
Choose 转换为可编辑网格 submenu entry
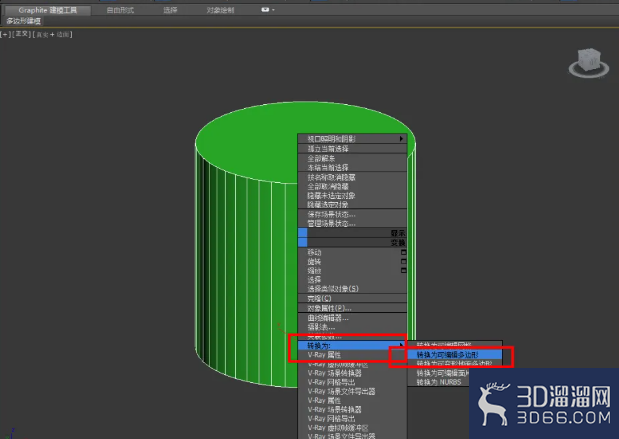[x=455, y=345]
